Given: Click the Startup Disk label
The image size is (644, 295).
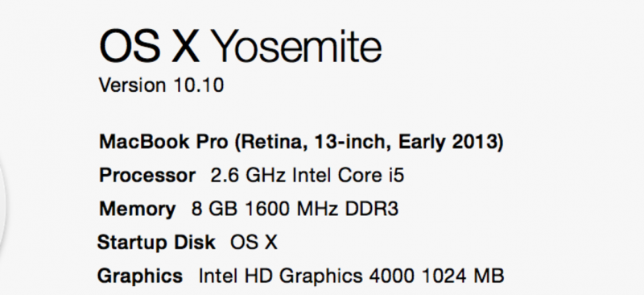Looking at the screenshot, I should [156, 243].
